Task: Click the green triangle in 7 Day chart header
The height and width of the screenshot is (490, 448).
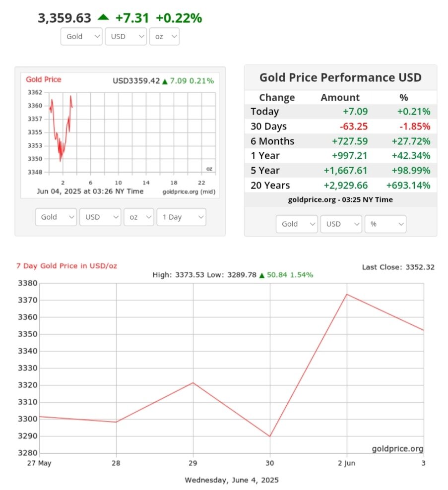Action: point(261,275)
